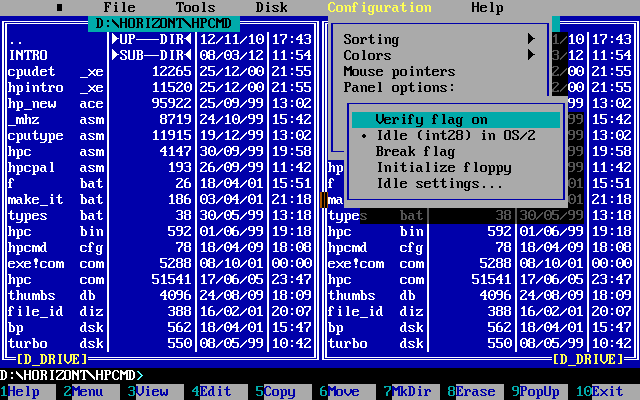Select turbo dsk in left panel
Viewport: 640px width, 400px height.
click(x=160, y=344)
